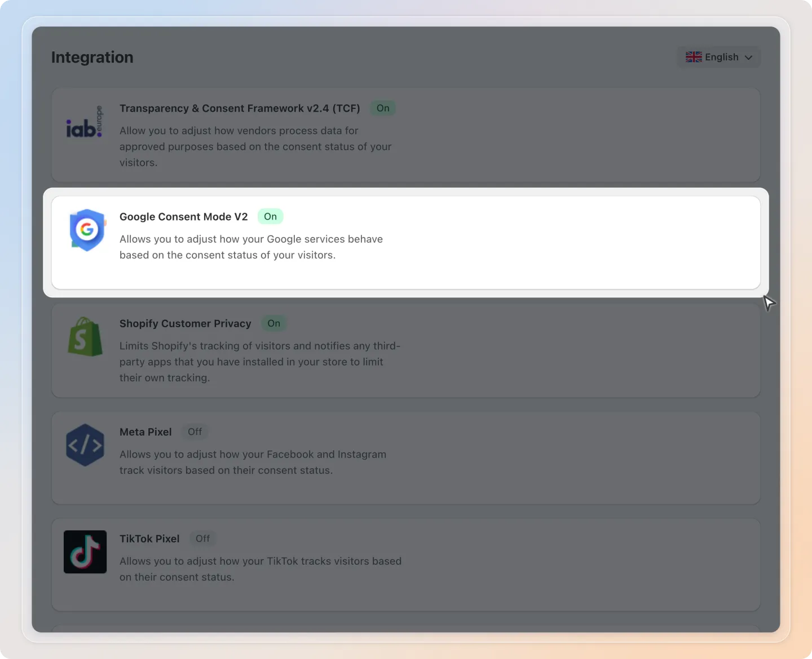
Task: Click the On badge for Google Consent Mode V2
Action: pos(270,217)
